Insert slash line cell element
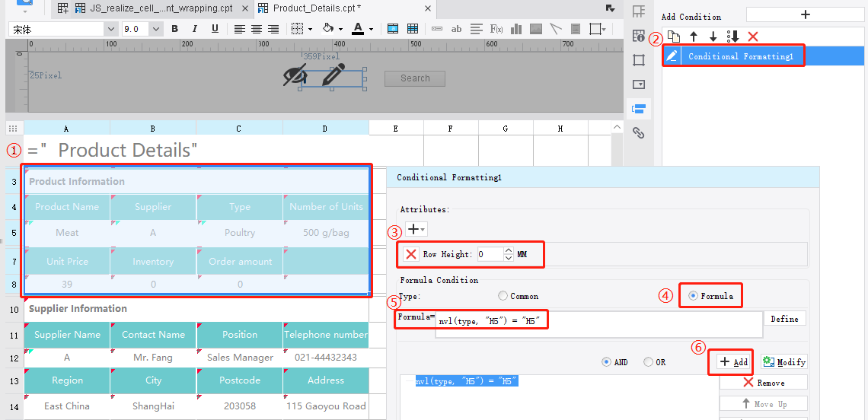Image resolution: width=868 pixels, height=420 pixels. coord(556,29)
